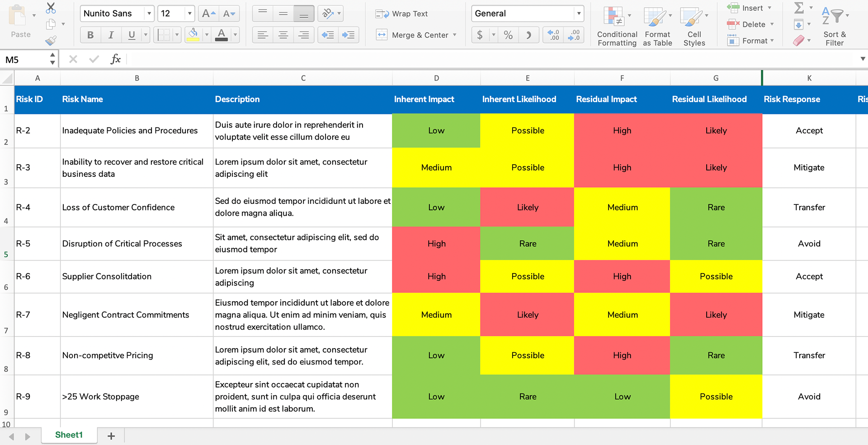
Task: Open Cell Styles
Action: click(694, 26)
